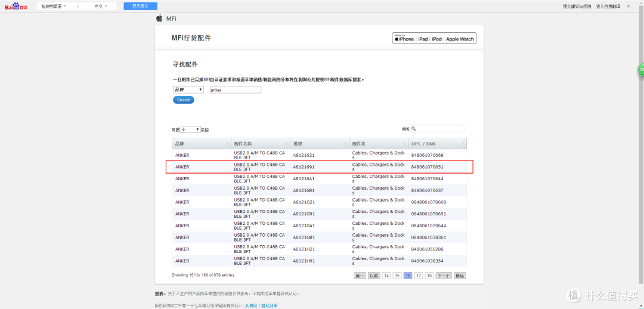Click the magnifier icon in table search
This screenshot has height=309, width=644.
[414, 129]
